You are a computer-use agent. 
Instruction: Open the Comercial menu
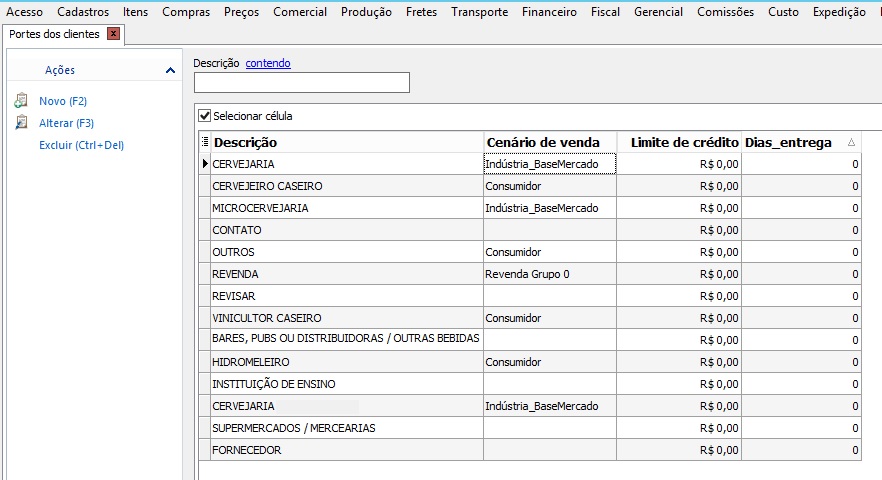coord(300,12)
